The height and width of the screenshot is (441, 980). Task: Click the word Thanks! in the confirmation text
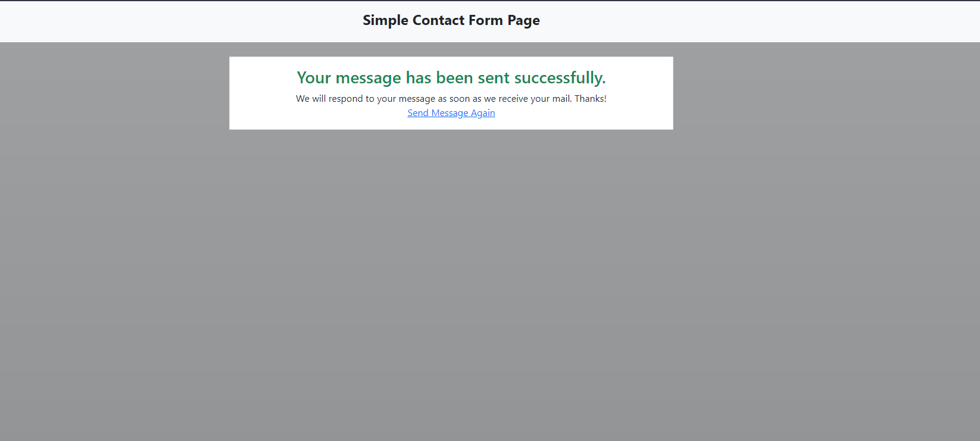[590, 99]
